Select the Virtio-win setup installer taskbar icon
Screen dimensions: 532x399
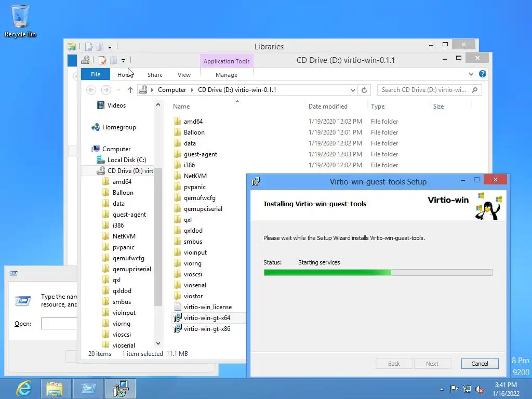tap(121, 389)
